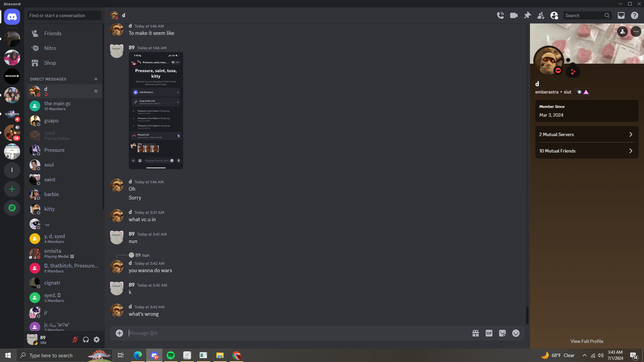The image size is (644, 362).
Task: Open d's profile avatar in side panel
Action: [549, 61]
